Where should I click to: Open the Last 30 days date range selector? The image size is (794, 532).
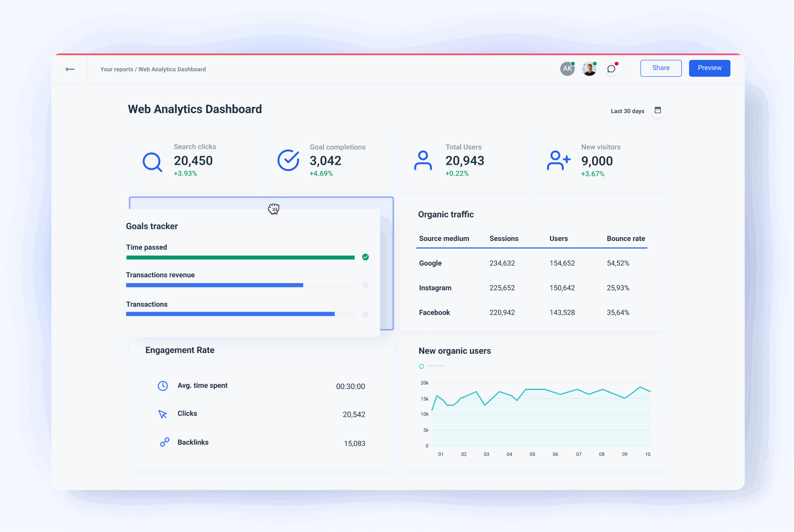[628, 111]
